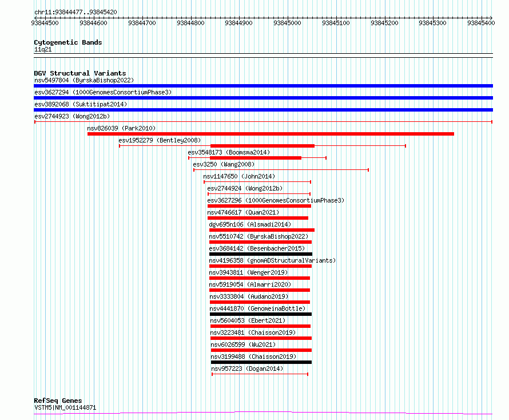Viewport: 509px width, 420px height.
Task: Select nsv6026599 (Wu2021) label
Action: (x=243, y=344)
